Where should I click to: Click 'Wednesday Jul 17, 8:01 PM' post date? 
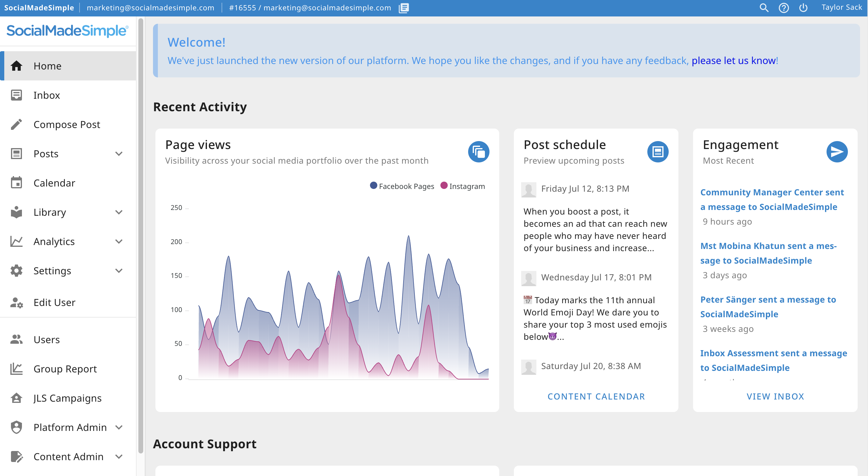pyautogui.click(x=596, y=277)
